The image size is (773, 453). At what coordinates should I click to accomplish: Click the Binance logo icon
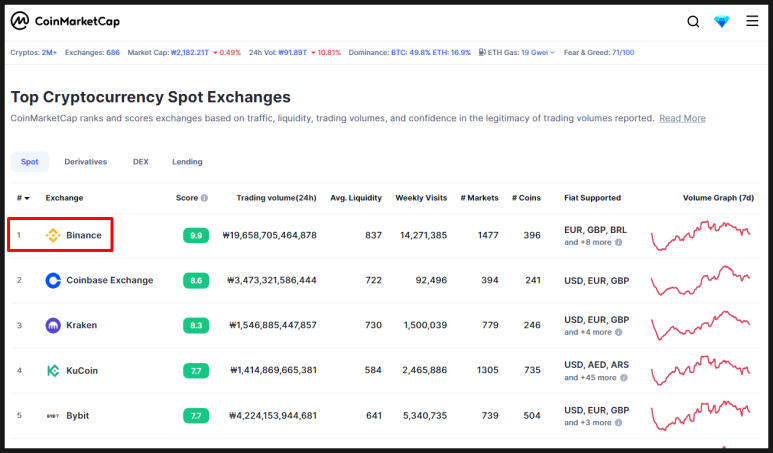[53, 235]
